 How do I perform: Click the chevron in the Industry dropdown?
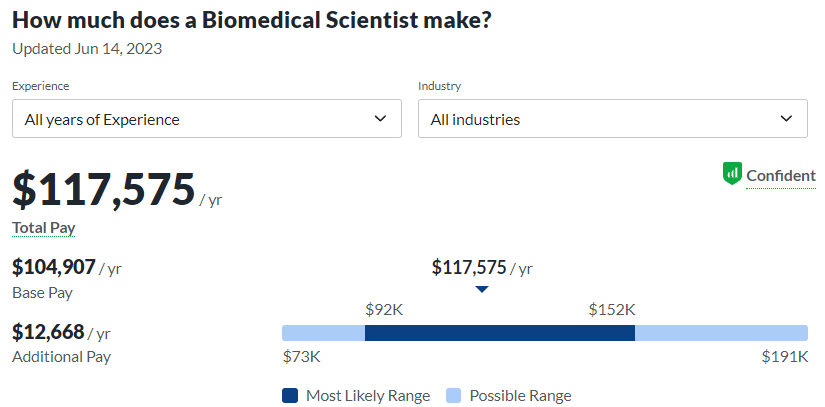pos(785,119)
